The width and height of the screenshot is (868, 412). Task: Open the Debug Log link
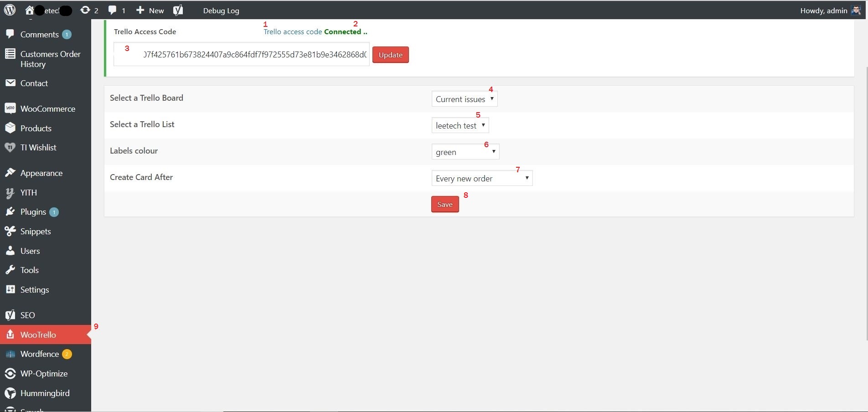point(221,10)
